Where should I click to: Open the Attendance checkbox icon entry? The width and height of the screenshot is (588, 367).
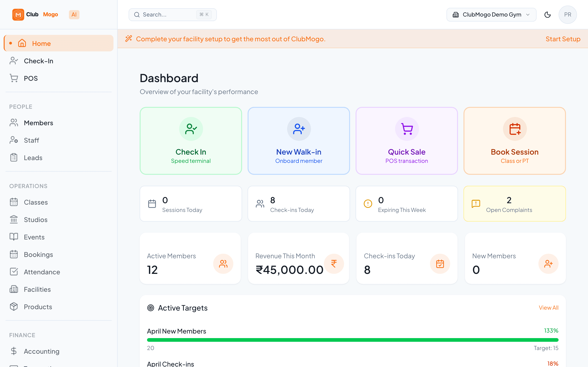(x=14, y=272)
